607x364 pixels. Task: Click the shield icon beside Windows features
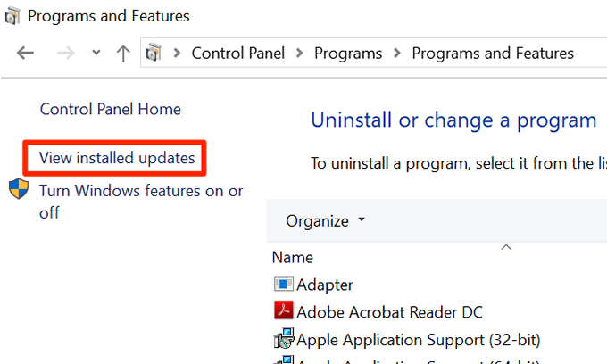pyautogui.click(x=19, y=190)
